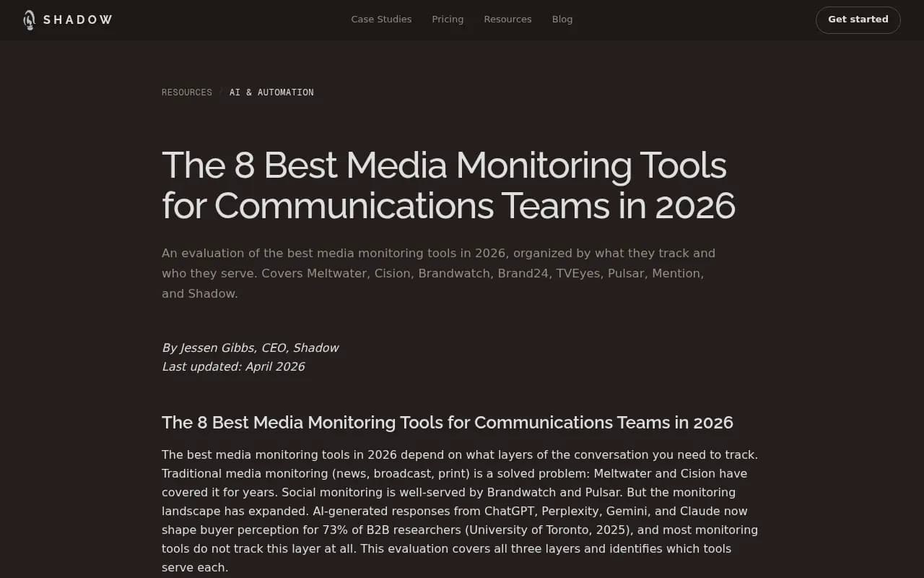The height and width of the screenshot is (578, 924).
Task: Click the Shadow logo icon
Action: 29,20
